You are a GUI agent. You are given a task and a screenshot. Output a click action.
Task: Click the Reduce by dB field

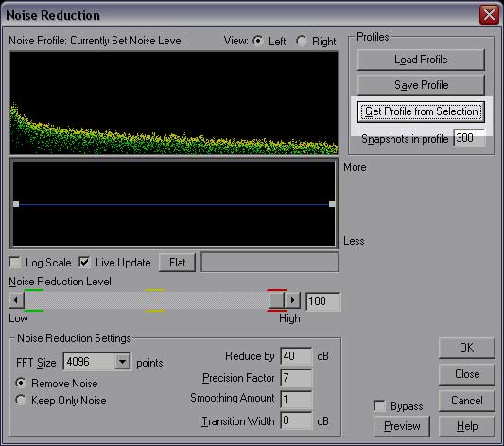click(x=296, y=356)
